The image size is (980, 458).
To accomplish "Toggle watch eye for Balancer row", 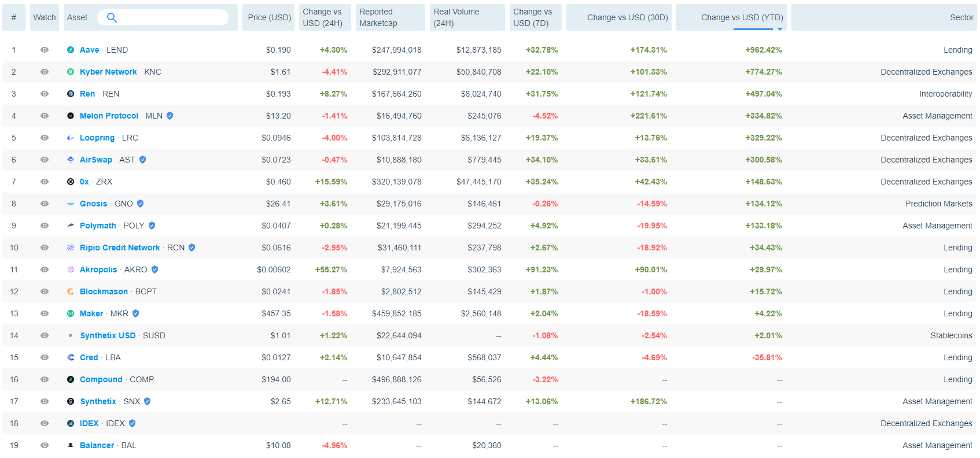I will tap(45, 445).
